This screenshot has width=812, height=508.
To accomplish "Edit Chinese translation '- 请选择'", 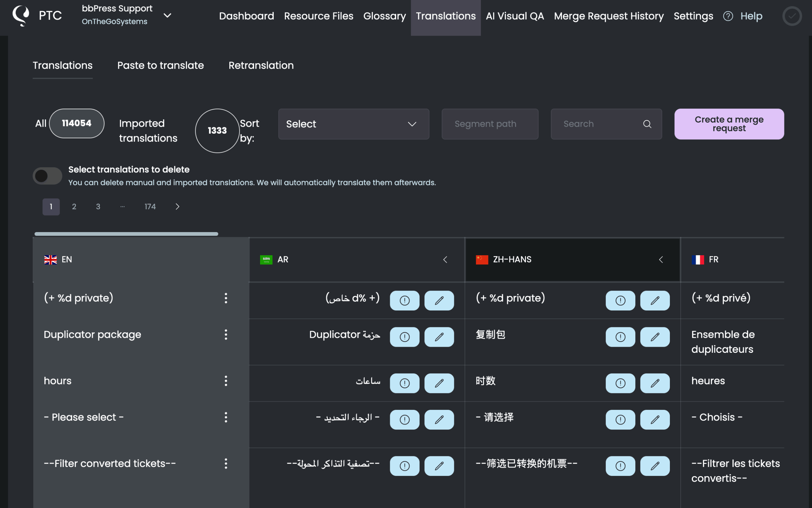I will [655, 420].
